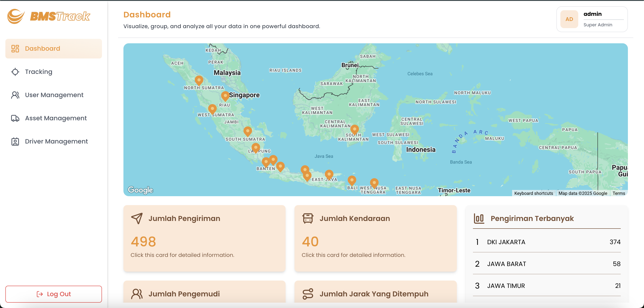
Task: Click the Log Out button
Action: coord(53,294)
